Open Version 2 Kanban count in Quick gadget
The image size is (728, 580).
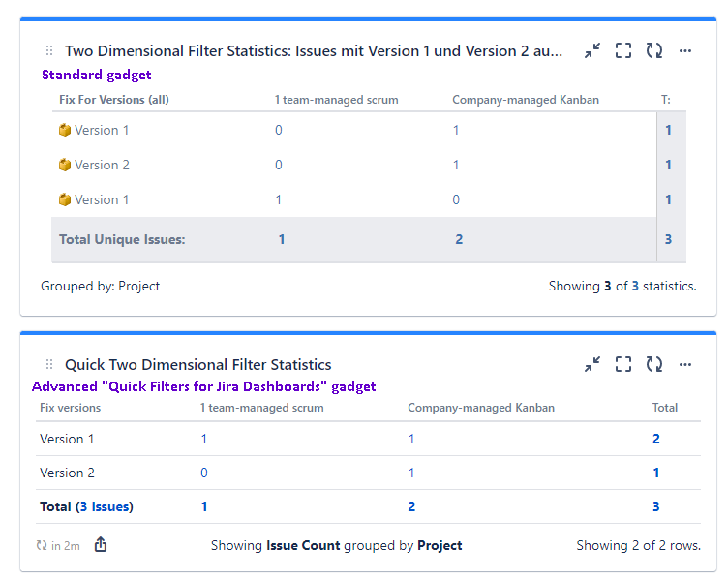(411, 473)
